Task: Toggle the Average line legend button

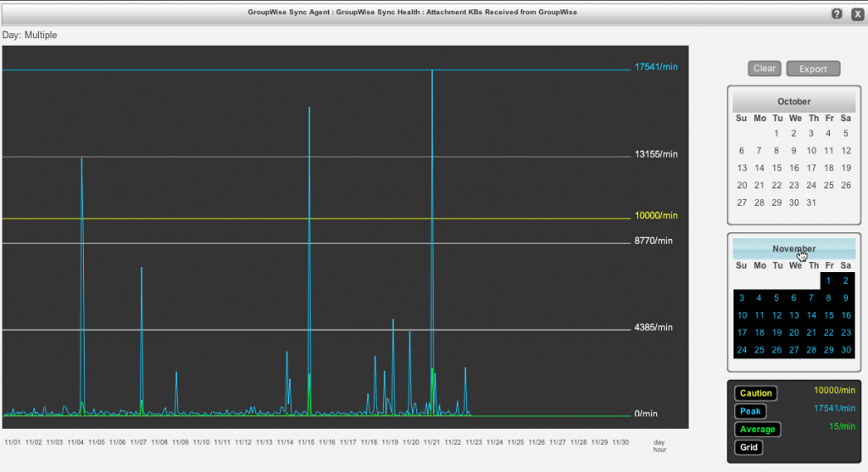Action: point(757,430)
